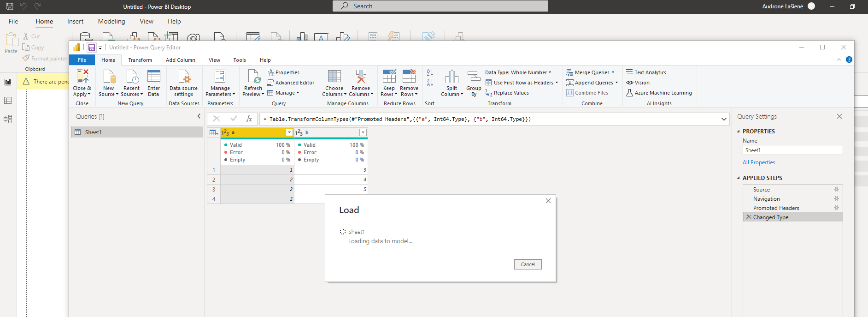Open File menu in Query Editor
This screenshot has width=868, height=317.
click(82, 60)
